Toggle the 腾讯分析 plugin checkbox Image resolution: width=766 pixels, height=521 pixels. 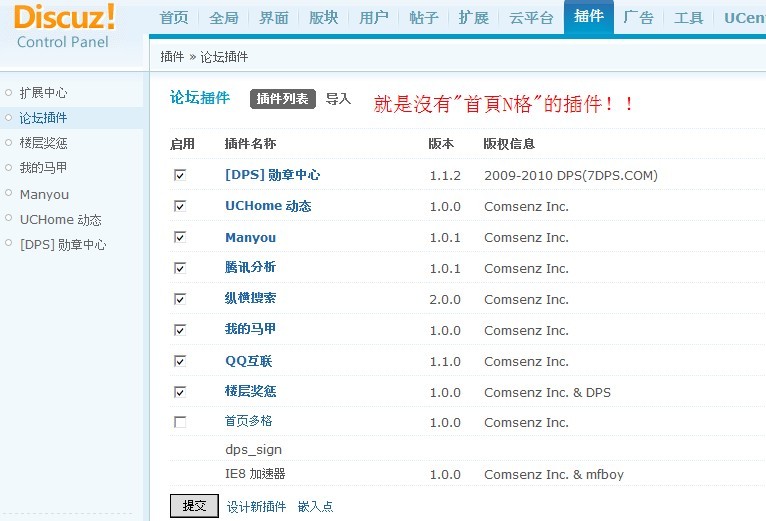pyautogui.click(x=180, y=268)
